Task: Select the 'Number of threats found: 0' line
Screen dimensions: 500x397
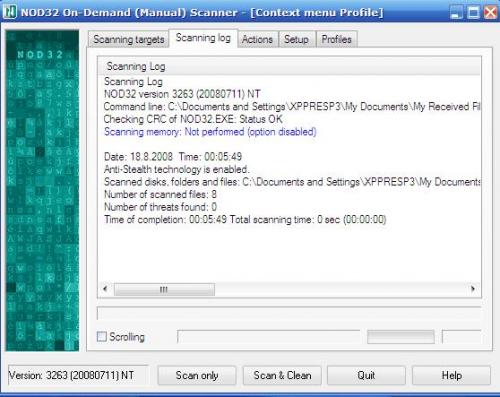Action: (x=160, y=207)
